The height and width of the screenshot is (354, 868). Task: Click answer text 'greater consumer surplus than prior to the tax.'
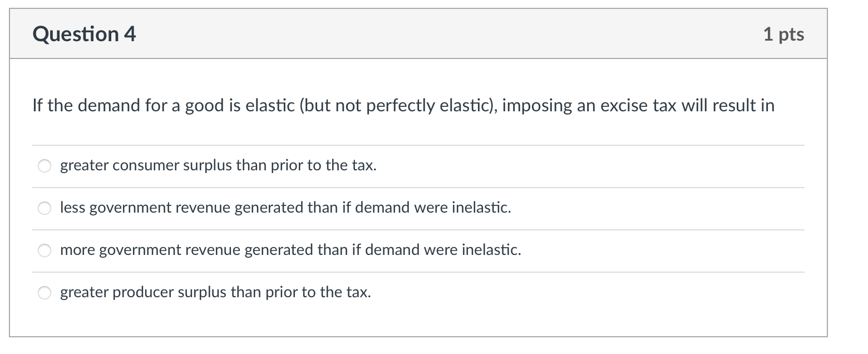(x=218, y=166)
